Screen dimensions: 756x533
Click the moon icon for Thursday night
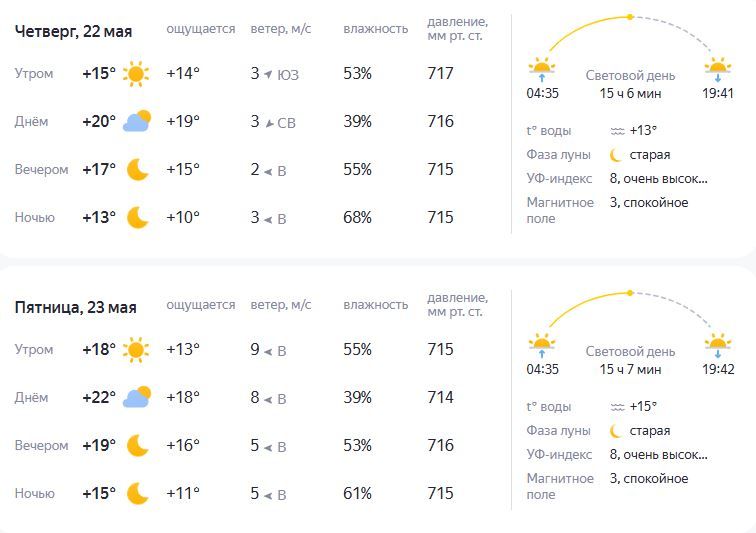click(x=137, y=218)
